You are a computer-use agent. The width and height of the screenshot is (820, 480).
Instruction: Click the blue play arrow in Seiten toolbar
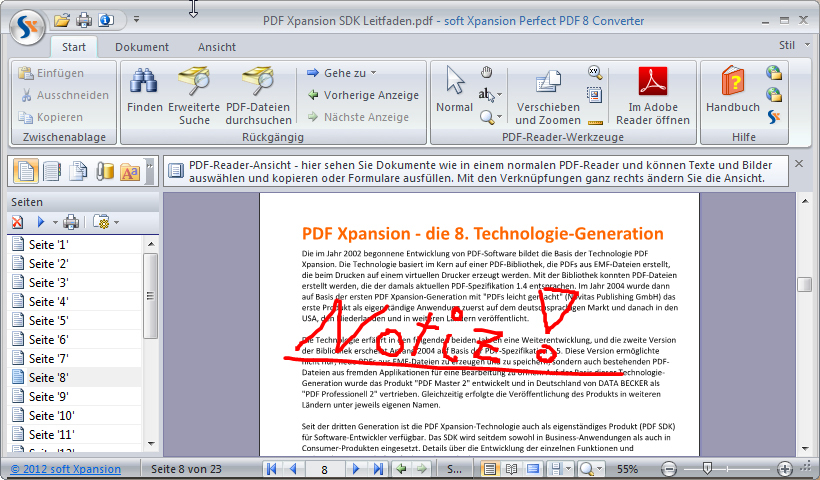[x=41, y=222]
